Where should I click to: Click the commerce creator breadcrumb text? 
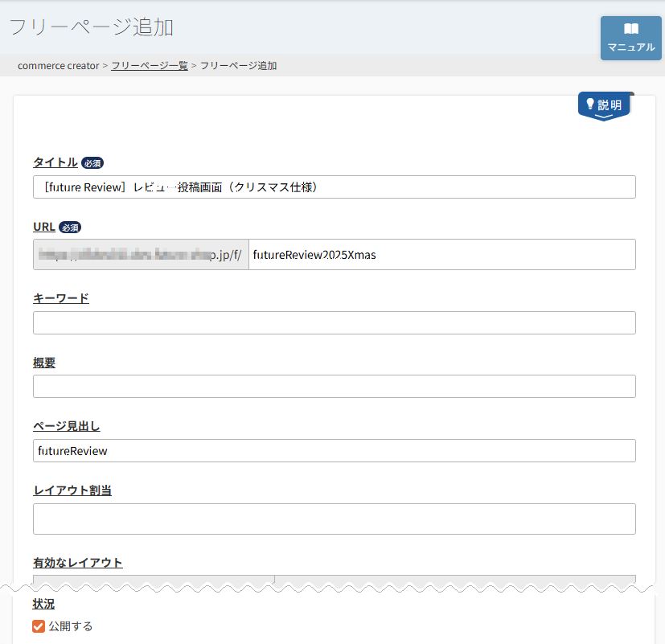point(58,66)
